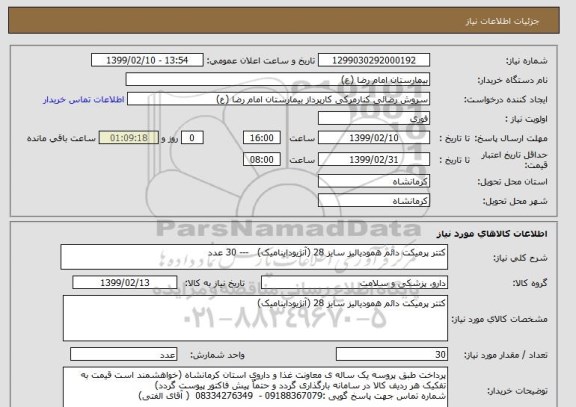Select the delivery province field کرمانشاه
576x407 pixels.
pos(374,181)
